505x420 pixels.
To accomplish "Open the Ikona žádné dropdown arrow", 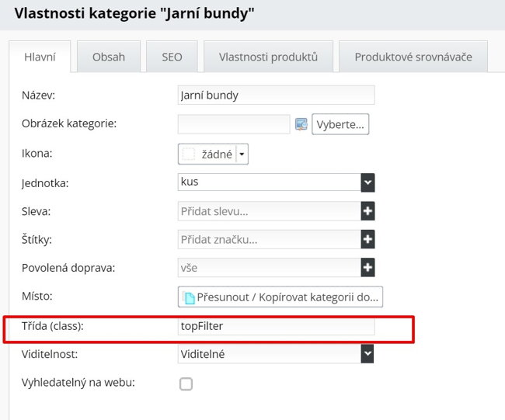I will click(242, 154).
